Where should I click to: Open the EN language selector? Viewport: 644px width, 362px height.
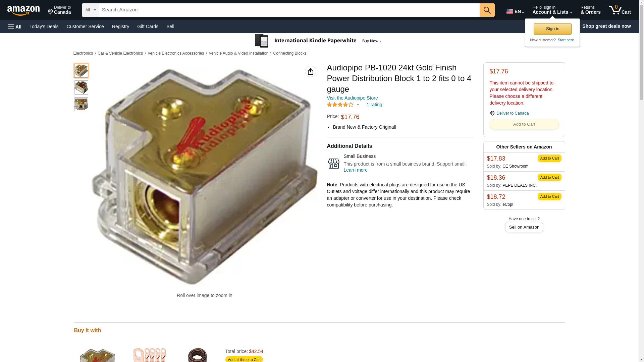(515, 11)
